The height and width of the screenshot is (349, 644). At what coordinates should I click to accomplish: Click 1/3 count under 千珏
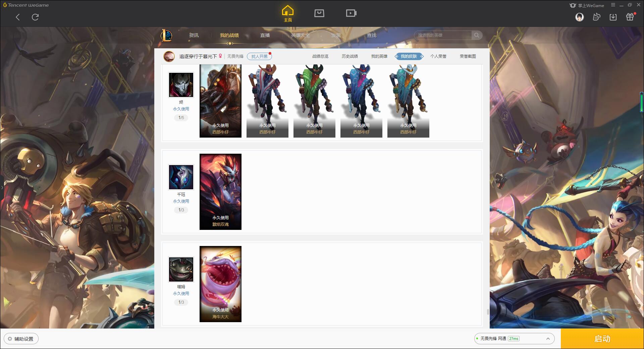coord(181,210)
